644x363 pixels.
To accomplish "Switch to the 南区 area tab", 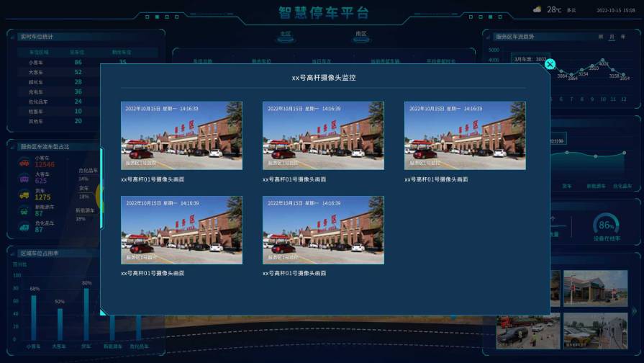I will 361,37.
